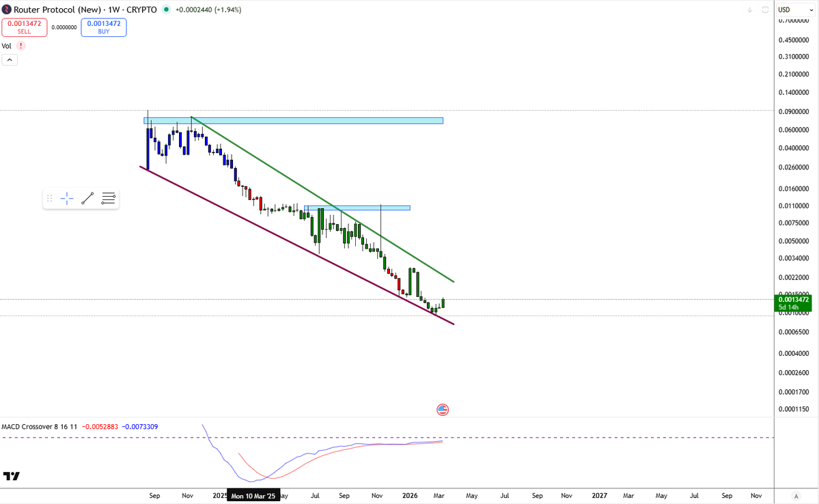Expand the MACD Crossover indicator settings

coord(38,426)
